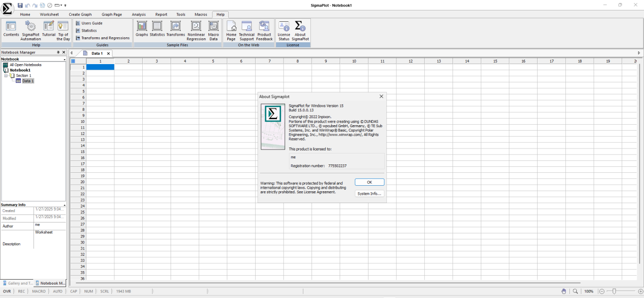Switch to the Graph Page tab
Viewport: 644px width, 298px height.
(x=112, y=14)
